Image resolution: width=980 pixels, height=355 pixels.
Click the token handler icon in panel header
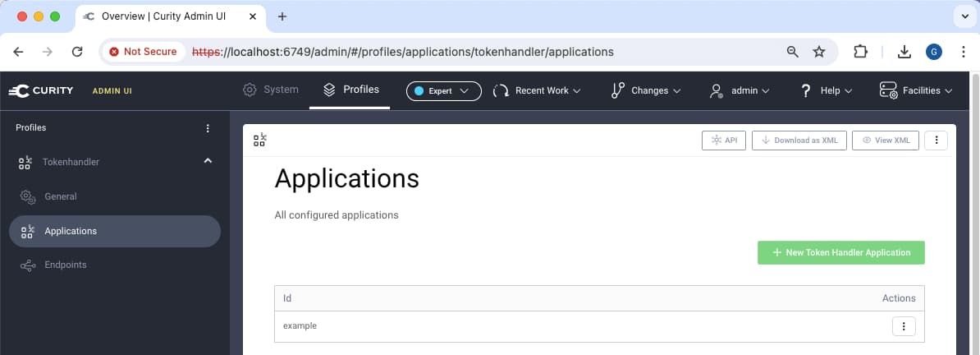pos(260,141)
